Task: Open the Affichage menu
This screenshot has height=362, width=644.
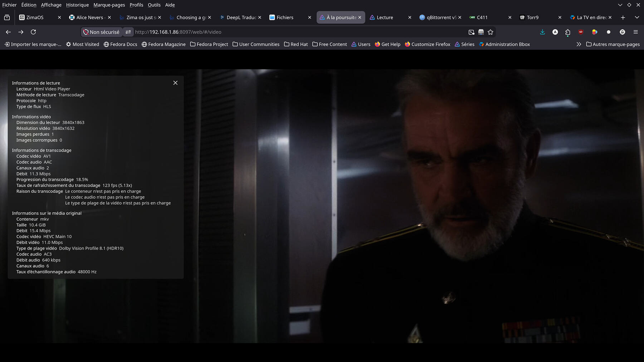Action: (x=51, y=5)
